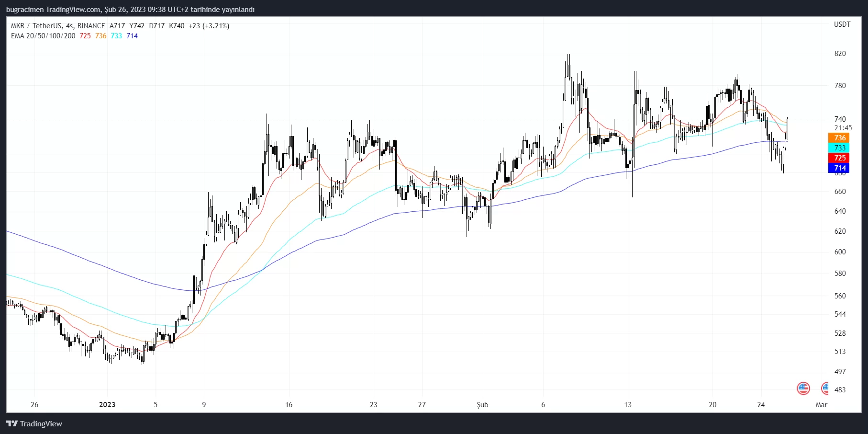This screenshot has width=868, height=434.
Task: Click the full US flag economic event icon
Action: (803, 388)
